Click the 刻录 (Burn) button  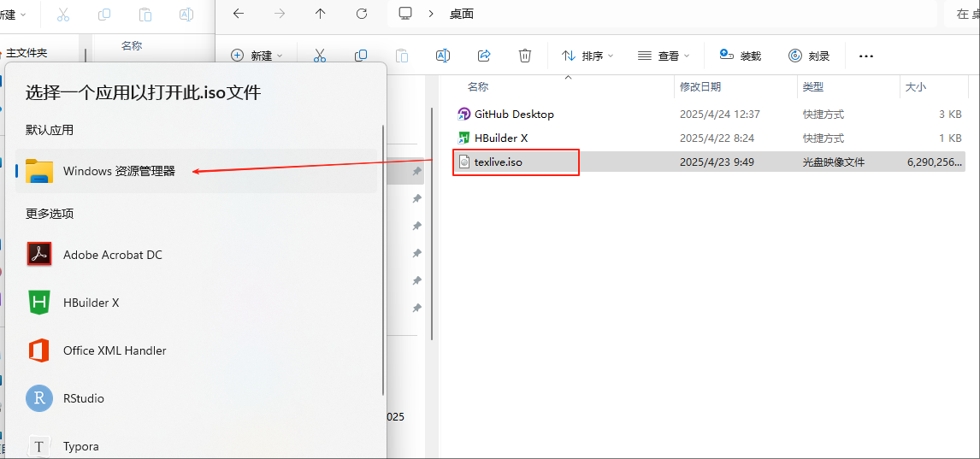click(x=809, y=56)
